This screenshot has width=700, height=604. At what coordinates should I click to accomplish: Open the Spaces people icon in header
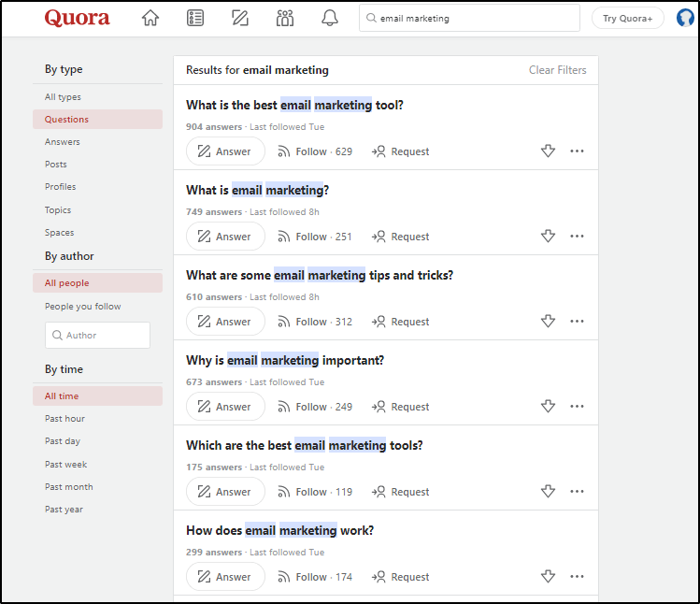[x=285, y=19]
